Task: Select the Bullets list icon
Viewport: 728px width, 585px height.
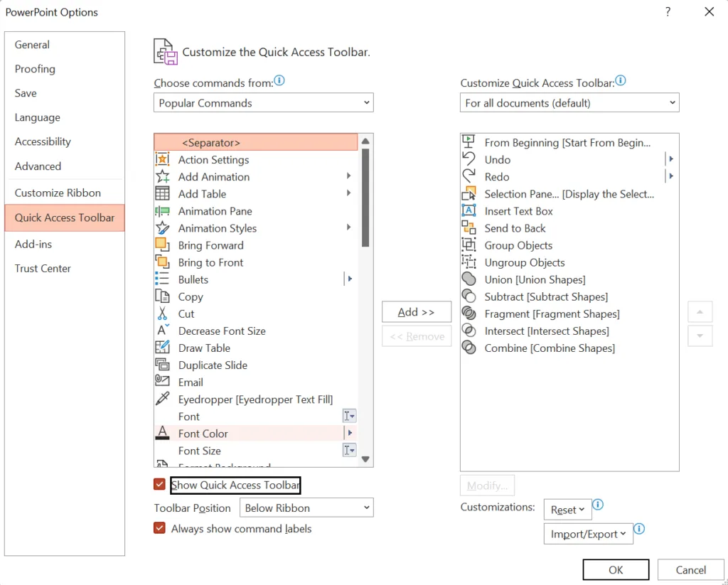Action: (162, 279)
